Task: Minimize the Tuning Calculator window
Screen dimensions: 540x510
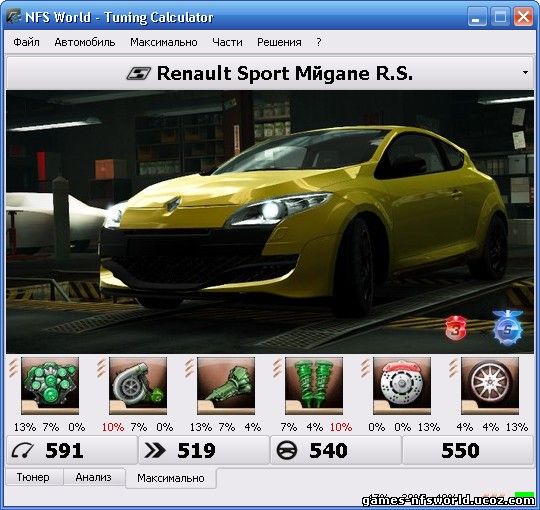Action: pos(477,17)
